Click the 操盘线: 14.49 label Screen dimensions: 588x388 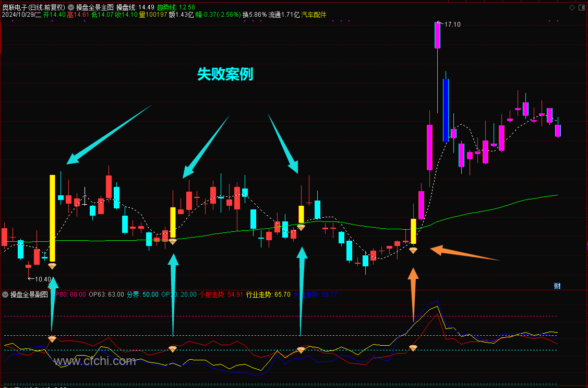135,7
